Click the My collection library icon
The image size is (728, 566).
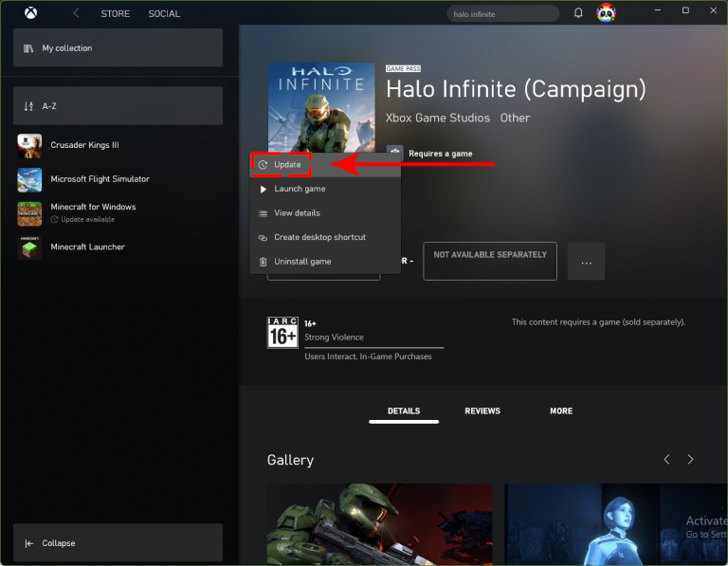click(x=28, y=48)
